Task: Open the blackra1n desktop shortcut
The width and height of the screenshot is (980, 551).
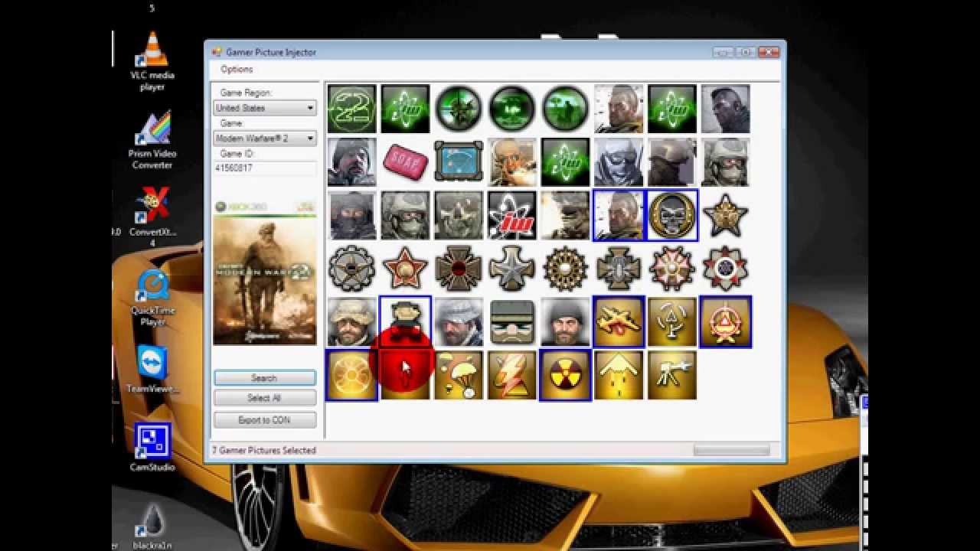Action: [152, 525]
